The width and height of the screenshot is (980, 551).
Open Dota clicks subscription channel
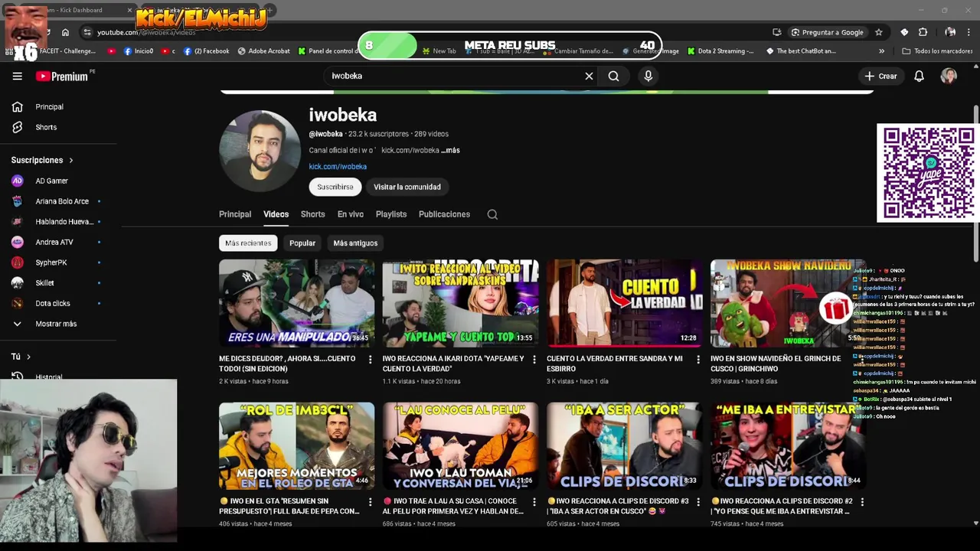pos(52,304)
